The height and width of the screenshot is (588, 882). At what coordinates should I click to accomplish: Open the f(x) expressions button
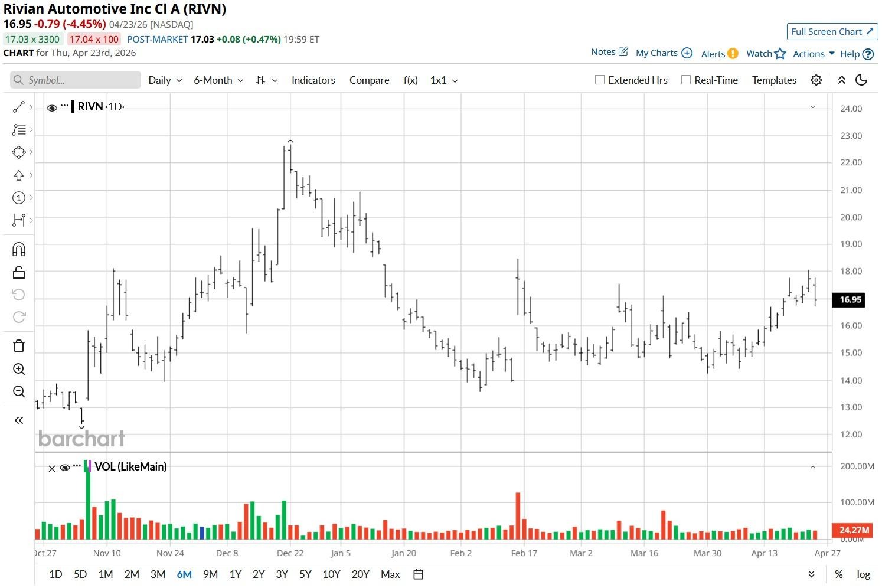(410, 80)
